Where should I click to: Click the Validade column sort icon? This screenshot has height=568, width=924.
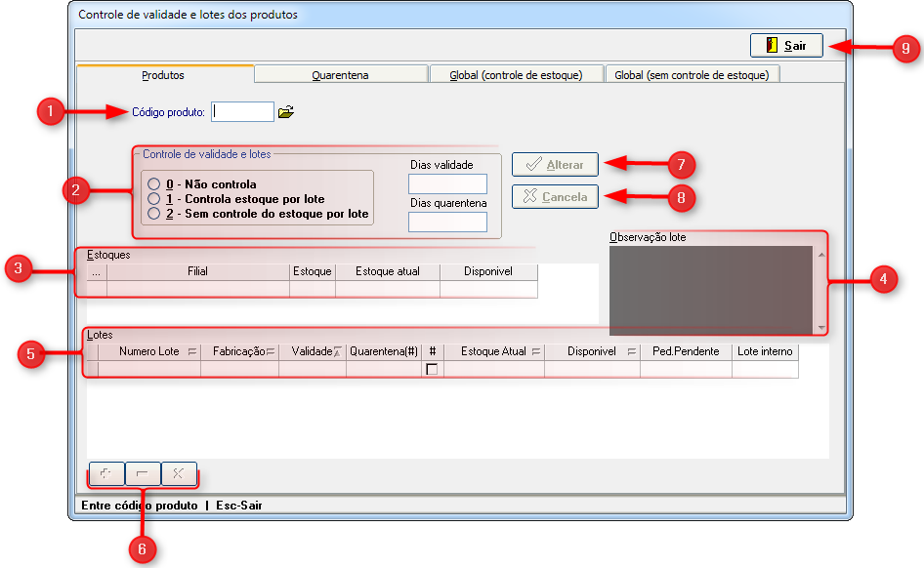338,352
